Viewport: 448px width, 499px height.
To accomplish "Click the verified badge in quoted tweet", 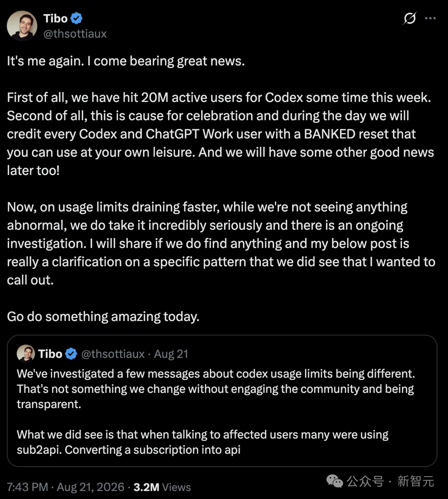I will (x=71, y=354).
